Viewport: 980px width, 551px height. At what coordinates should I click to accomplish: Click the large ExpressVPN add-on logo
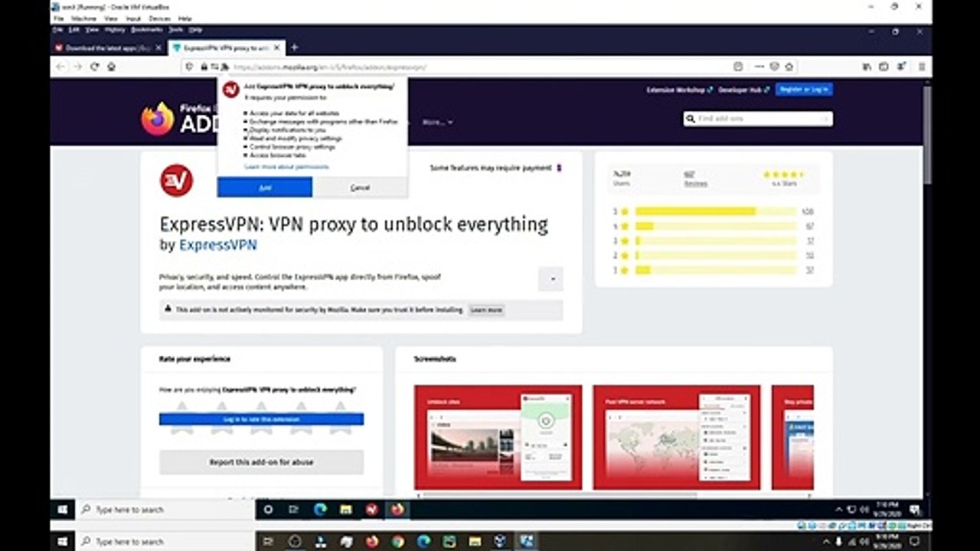click(176, 181)
